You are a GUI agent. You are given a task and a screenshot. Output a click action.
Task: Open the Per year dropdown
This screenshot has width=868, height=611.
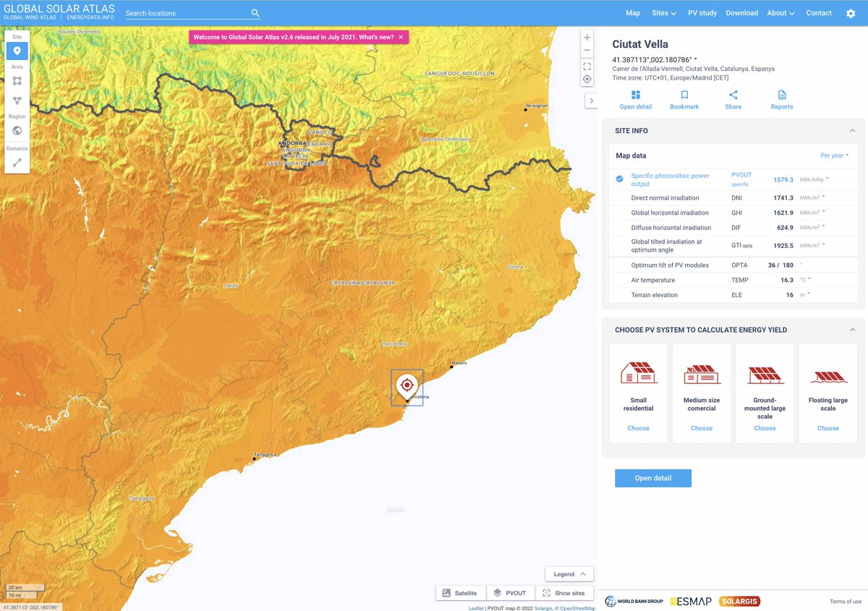(x=835, y=155)
